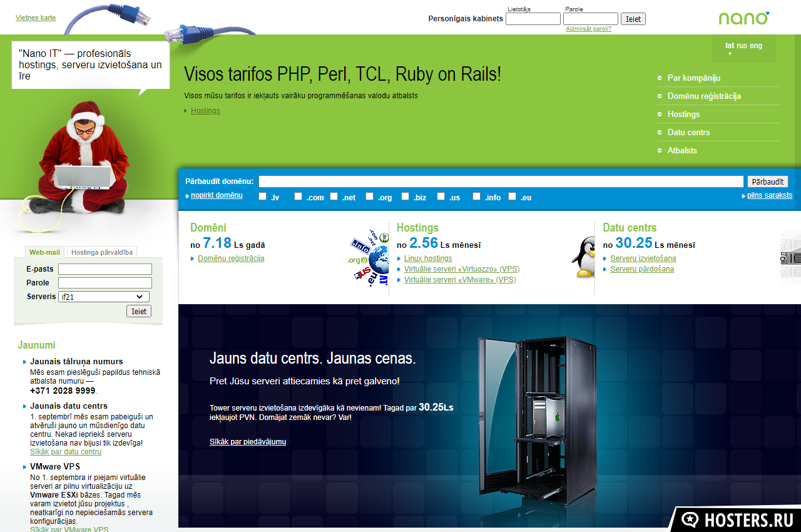
Task: Click the Jaunumi heading
Action: coord(36,345)
